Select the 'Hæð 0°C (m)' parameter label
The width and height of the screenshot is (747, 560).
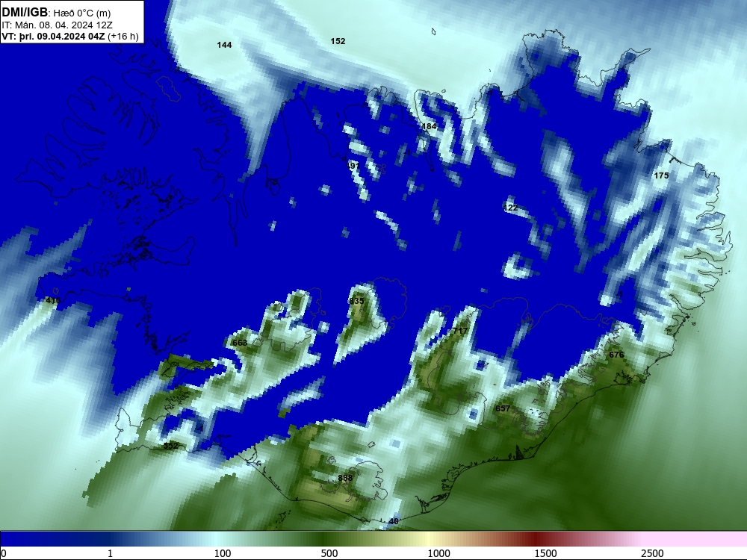coord(82,13)
